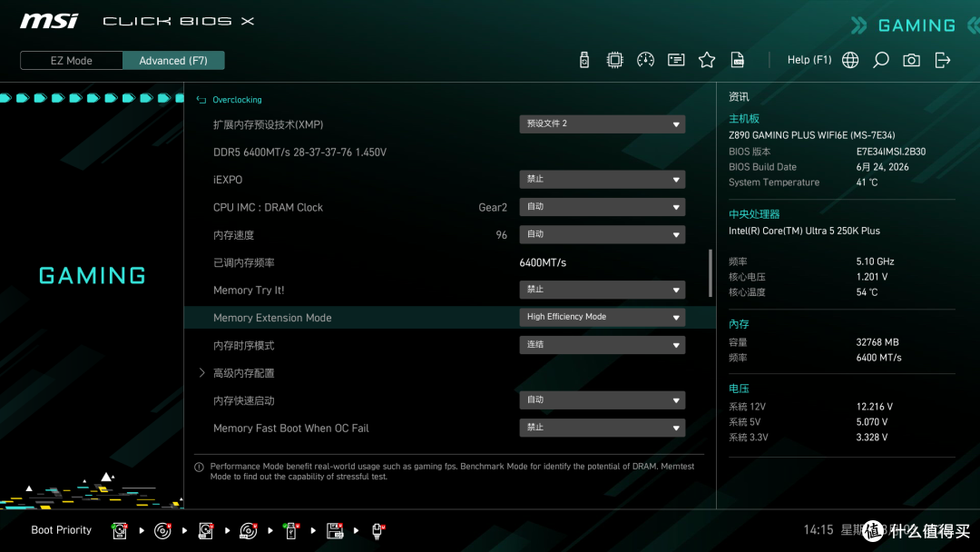The image size is (980, 552).
Task: Open the 内存速度 dropdown
Action: click(x=602, y=234)
